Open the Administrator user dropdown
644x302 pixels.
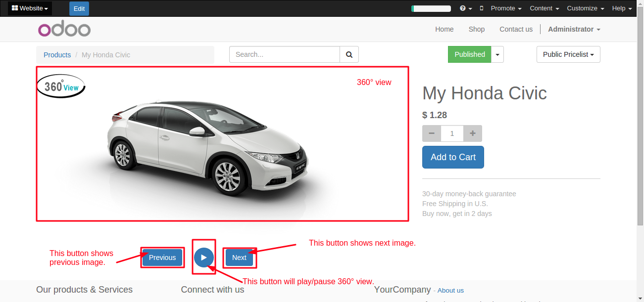(574, 29)
